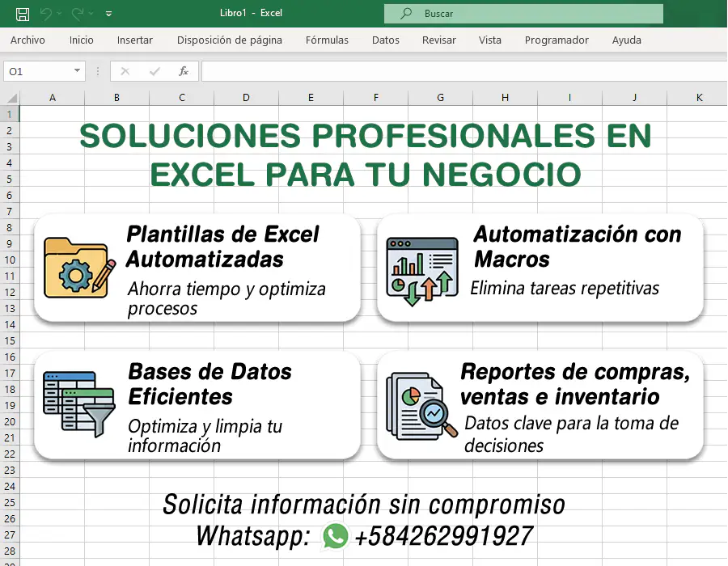Click Reportes de compras, ventas e inventario

tap(575, 384)
